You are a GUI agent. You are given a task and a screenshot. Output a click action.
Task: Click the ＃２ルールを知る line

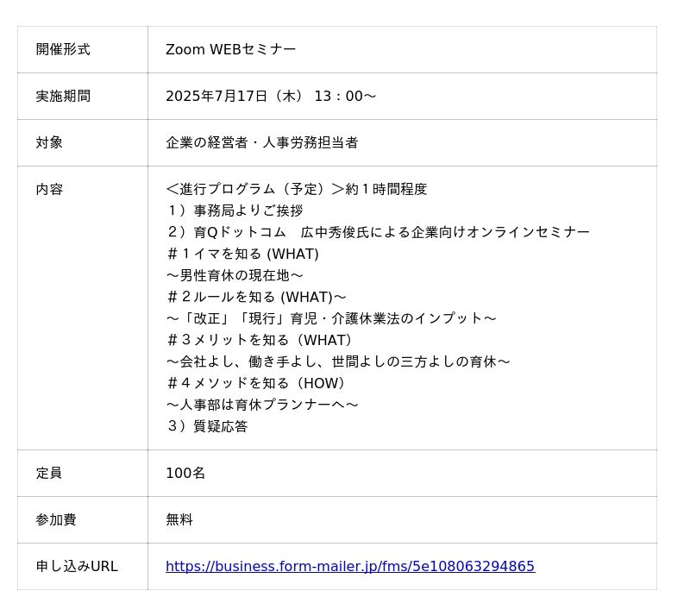point(256,297)
